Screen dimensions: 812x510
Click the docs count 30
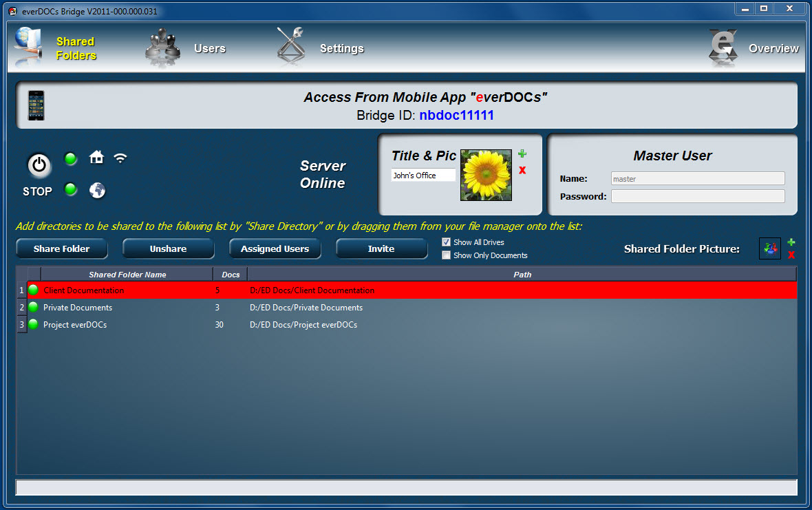[219, 325]
